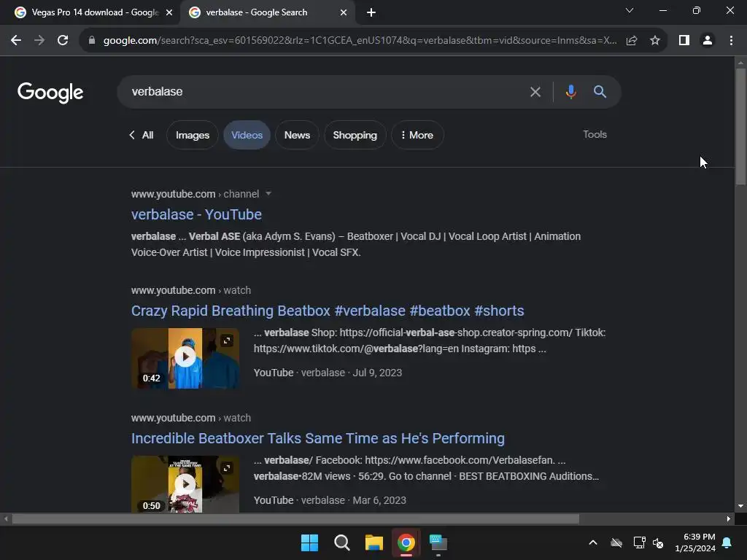747x560 pixels.
Task: Click the Chrome taskbar icon
Action: 406,542
